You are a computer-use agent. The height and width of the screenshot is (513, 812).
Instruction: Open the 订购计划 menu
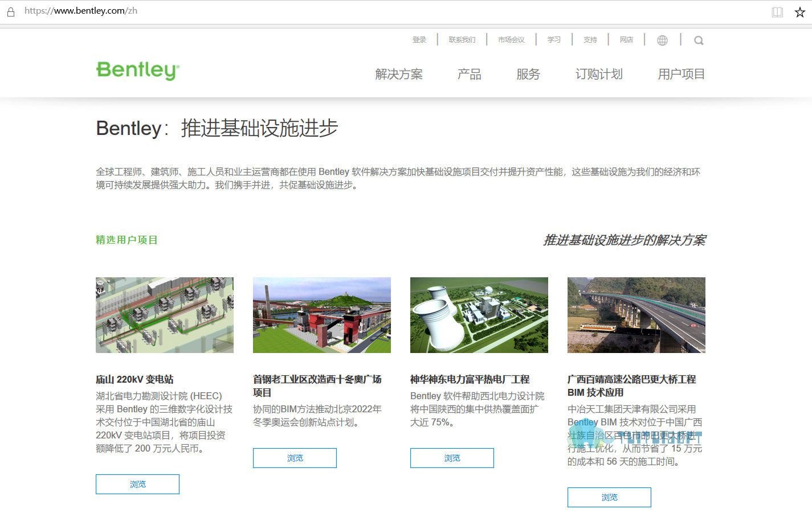tap(599, 74)
